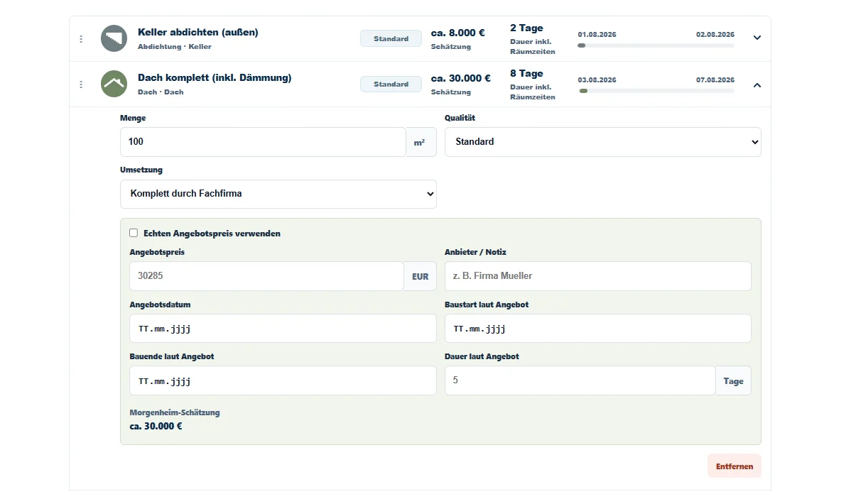This screenshot has width=856, height=504.
Task: Select the Baustart laut Angebot date field
Action: (x=597, y=329)
